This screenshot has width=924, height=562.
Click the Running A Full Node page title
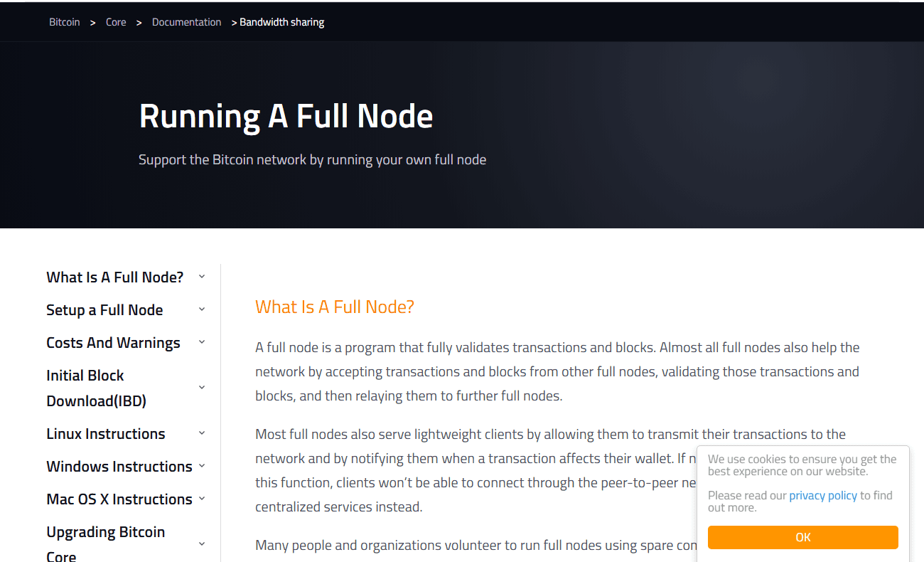[x=286, y=116]
